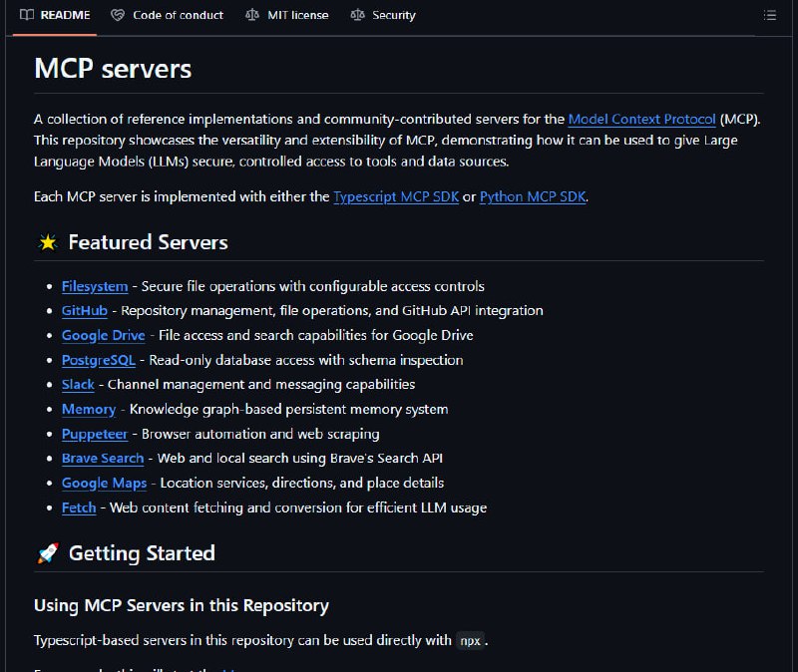Click 'Knowledge graph-based persistent memory system' text
This screenshot has height=672, width=798.
(x=288, y=410)
